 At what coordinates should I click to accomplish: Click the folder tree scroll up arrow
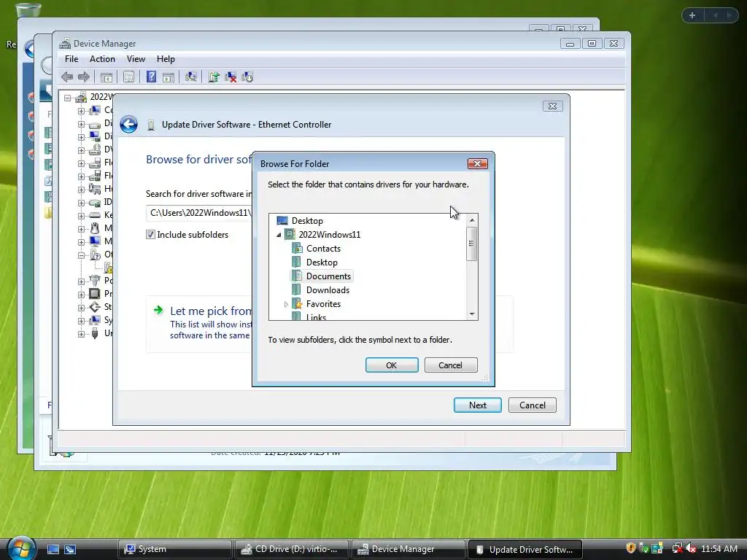pos(472,220)
